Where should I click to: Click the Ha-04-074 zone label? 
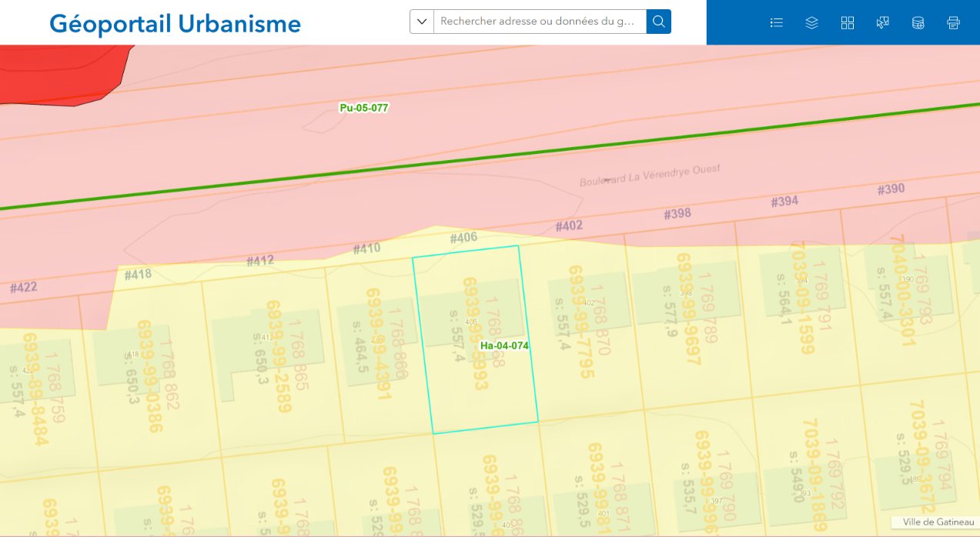point(504,345)
